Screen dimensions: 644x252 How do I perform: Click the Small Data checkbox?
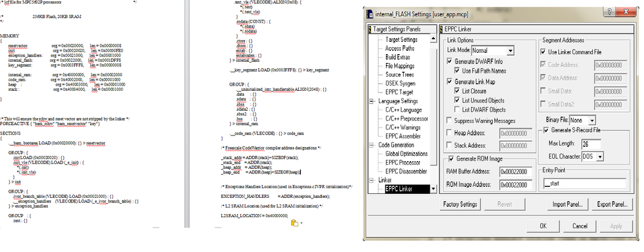(543, 91)
